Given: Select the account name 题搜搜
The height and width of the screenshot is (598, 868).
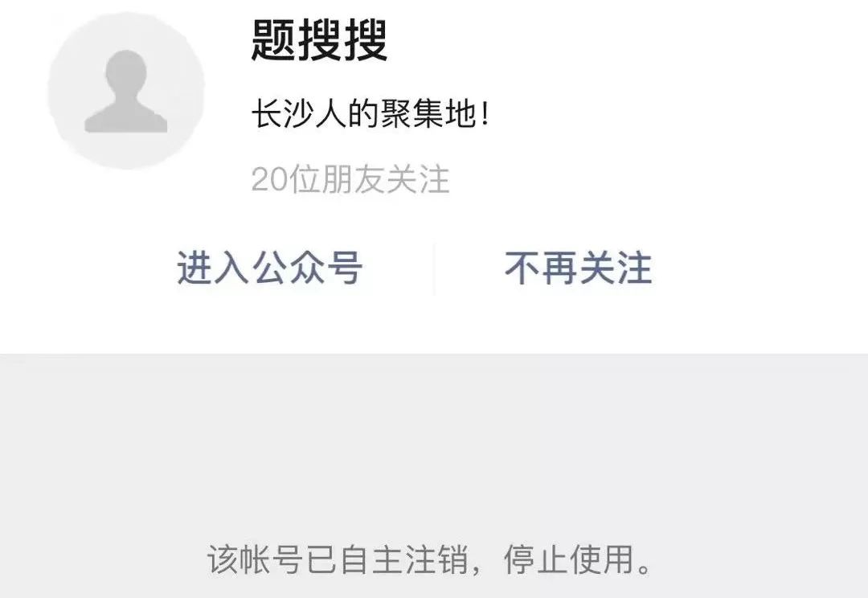Looking at the screenshot, I should coord(319,39).
